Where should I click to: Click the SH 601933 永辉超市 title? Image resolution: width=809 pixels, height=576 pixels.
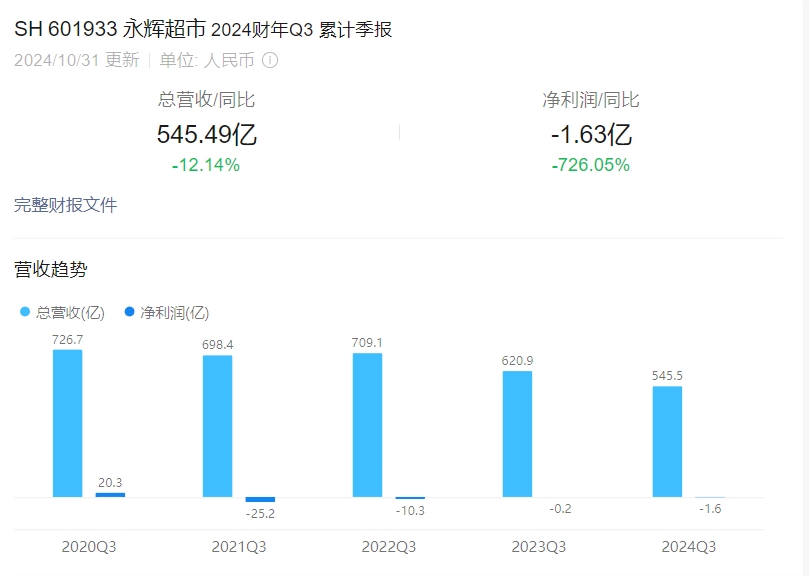pyautogui.click(x=110, y=29)
